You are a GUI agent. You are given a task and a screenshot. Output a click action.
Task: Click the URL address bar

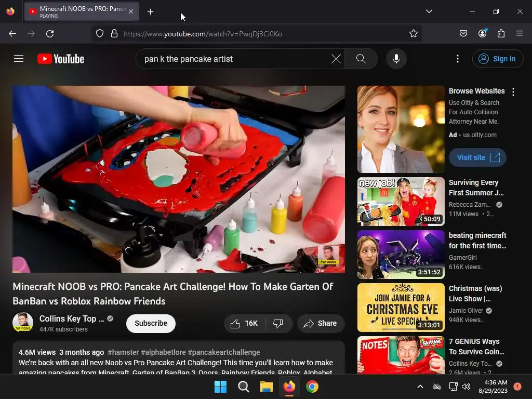click(x=258, y=34)
